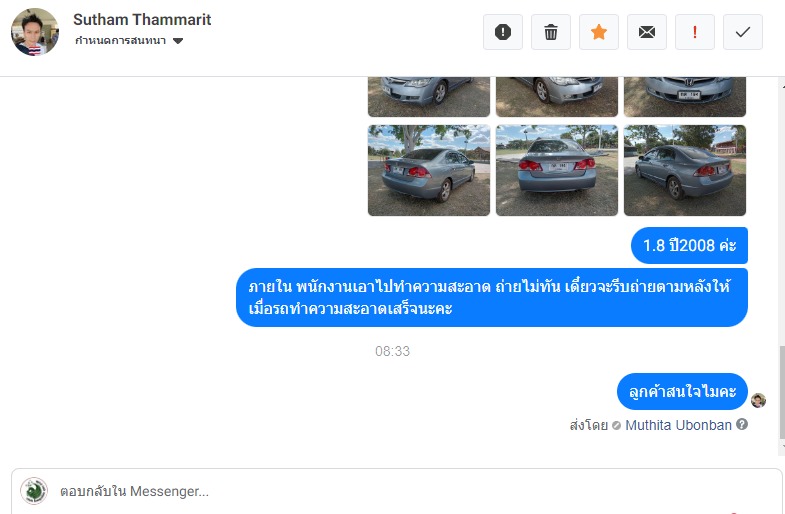This screenshot has height=514, width=785.
Task: Delete conversation using trash can icon
Action: tap(551, 32)
